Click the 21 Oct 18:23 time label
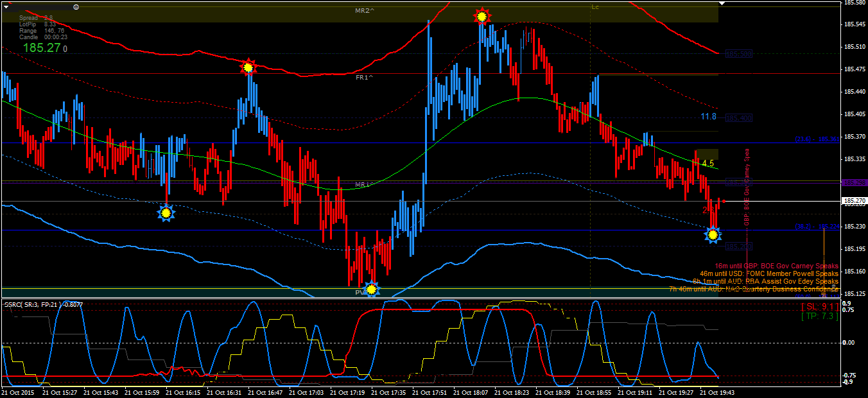The image size is (868, 398). 513,392
